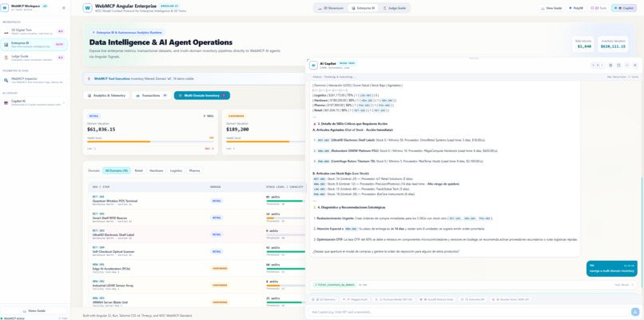Click the Polyfill status button

coord(576,8)
